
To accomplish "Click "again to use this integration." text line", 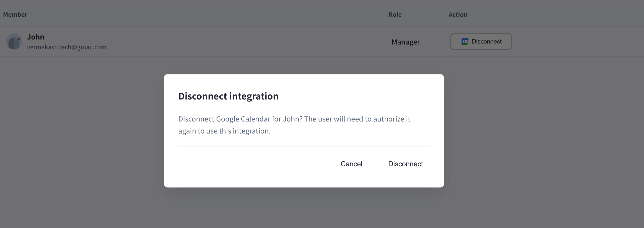I will (224, 131).
